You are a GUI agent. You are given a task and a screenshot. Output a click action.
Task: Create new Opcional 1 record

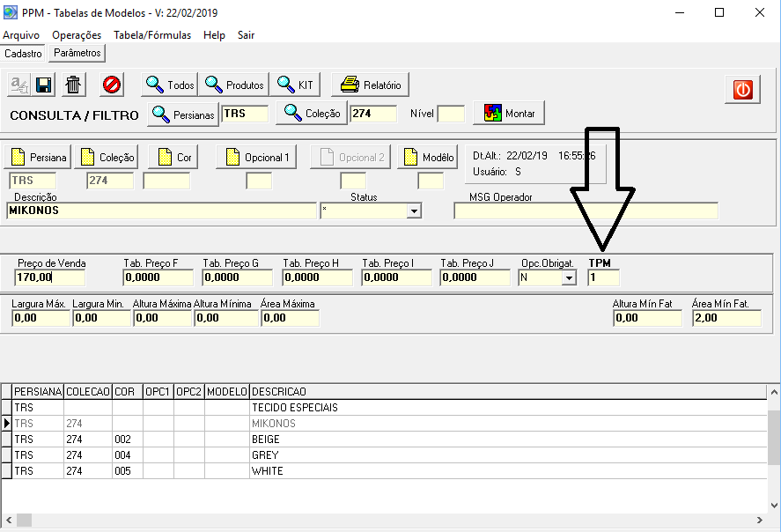(256, 157)
